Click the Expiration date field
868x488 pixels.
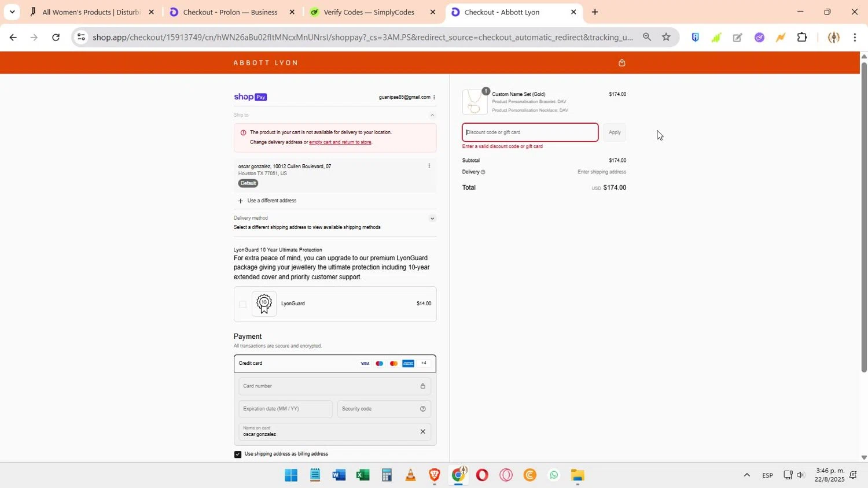(285, 409)
